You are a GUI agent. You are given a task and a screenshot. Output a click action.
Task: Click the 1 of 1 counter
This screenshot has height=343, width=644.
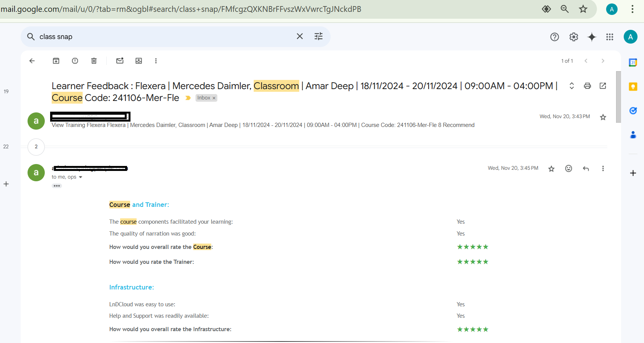pos(567,61)
